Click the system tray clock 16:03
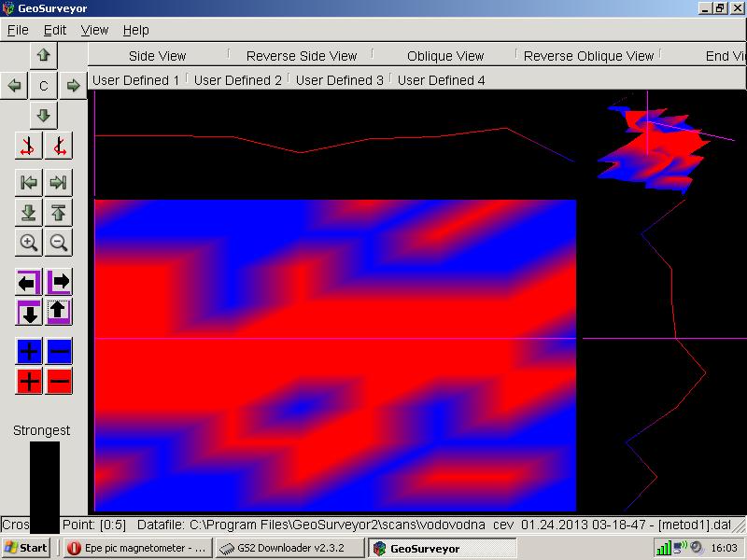 [x=725, y=548]
